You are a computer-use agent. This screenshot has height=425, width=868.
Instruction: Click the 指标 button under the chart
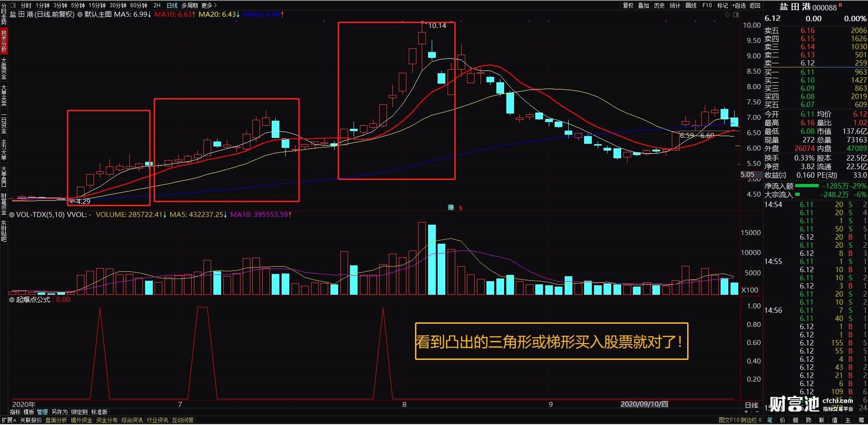point(15,412)
